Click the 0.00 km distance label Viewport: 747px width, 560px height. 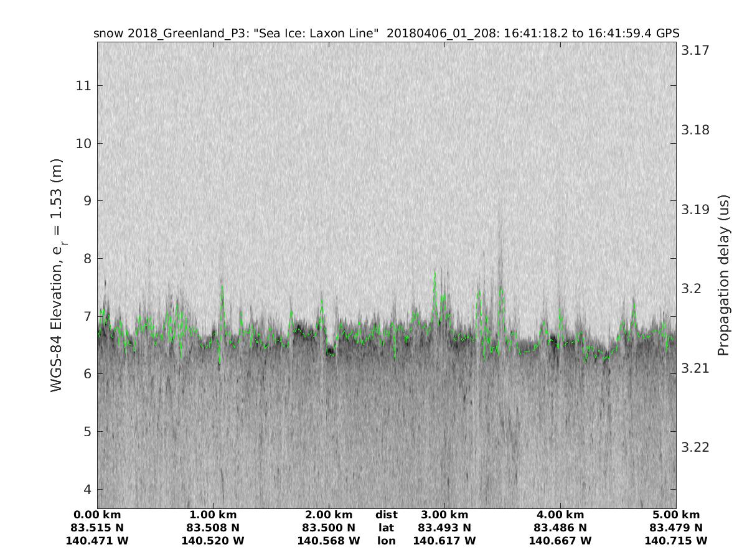point(98,515)
